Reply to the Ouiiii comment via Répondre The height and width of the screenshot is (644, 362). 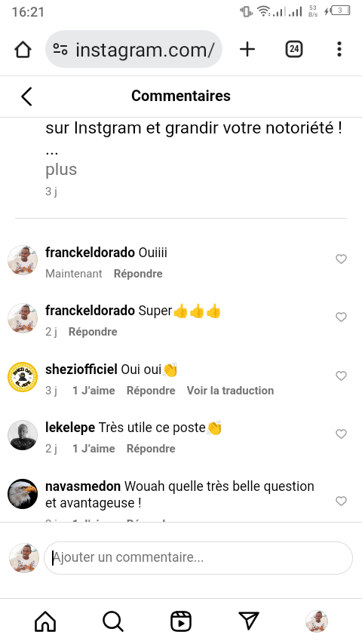click(138, 274)
